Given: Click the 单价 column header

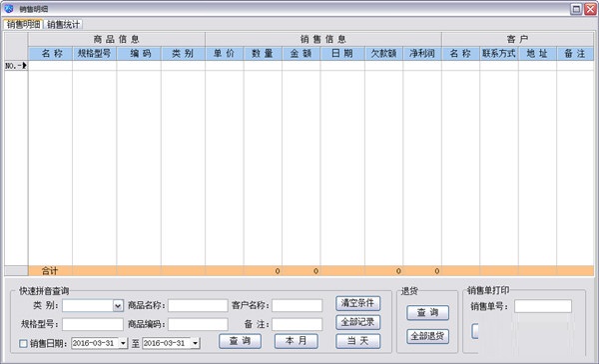Looking at the screenshot, I should coord(225,54).
